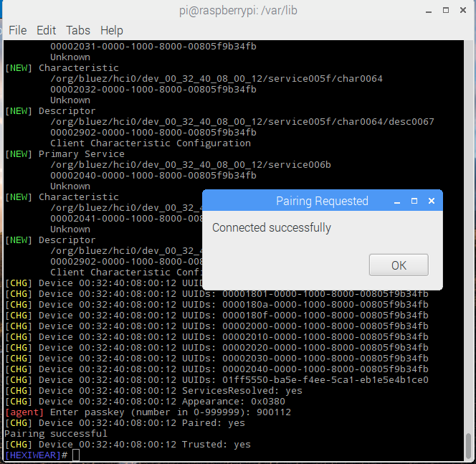This screenshot has height=464, width=476.
Task: Open the Edit menu
Action: coord(46,30)
